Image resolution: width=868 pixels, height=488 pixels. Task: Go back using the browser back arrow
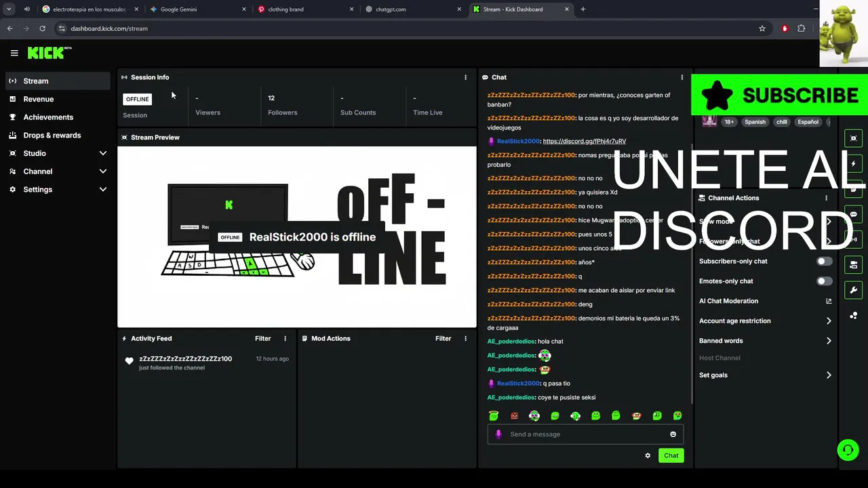(9, 28)
